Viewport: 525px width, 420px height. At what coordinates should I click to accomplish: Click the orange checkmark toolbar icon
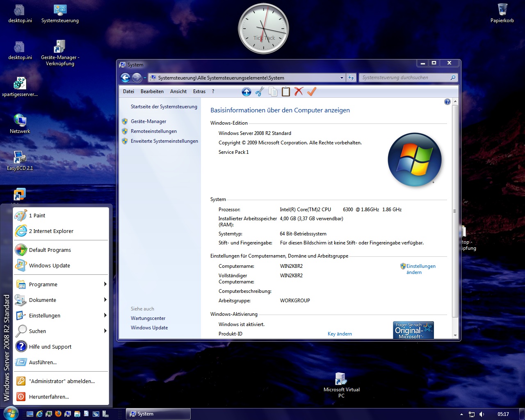[x=312, y=91]
